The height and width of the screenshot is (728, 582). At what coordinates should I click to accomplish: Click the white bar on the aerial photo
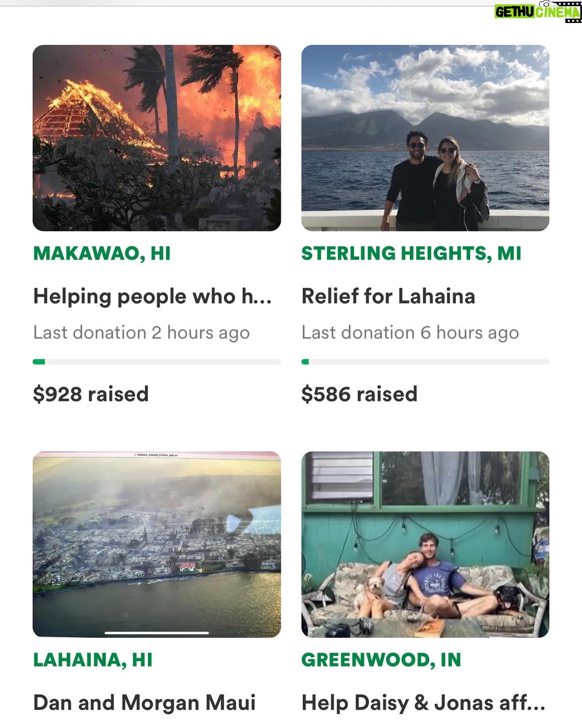coord(157,633)
